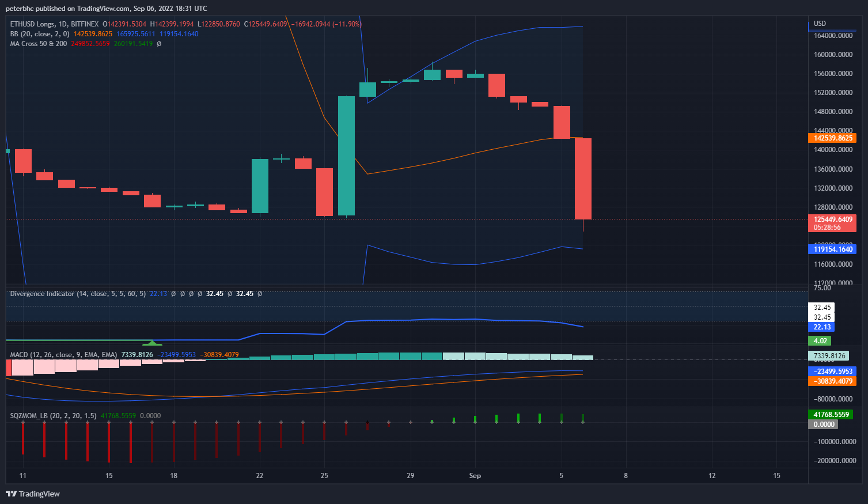Click the orange -30839.4079 signal axis tag

point(832,381)
